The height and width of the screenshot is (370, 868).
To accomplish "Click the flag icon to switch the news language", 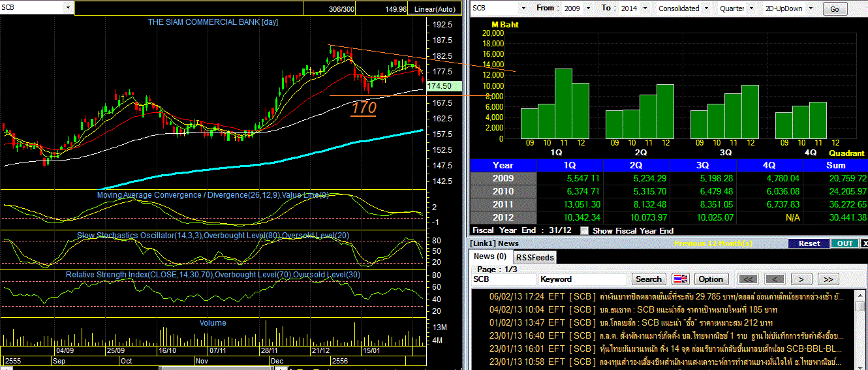I will [681, 279].
